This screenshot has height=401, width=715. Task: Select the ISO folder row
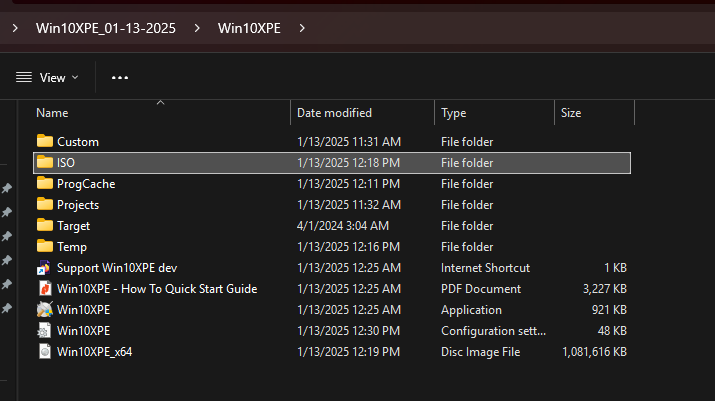click(330, 163)
